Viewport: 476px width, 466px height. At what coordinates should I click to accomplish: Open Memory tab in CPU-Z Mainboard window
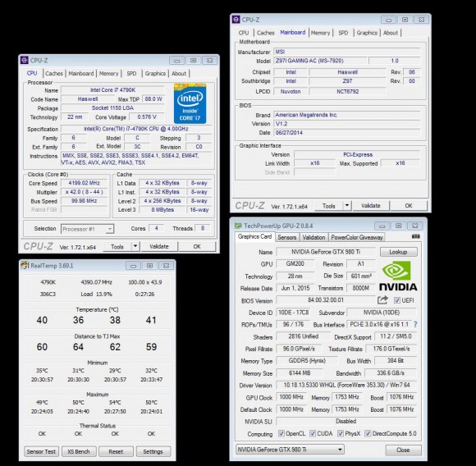click(x=320, y=33)
